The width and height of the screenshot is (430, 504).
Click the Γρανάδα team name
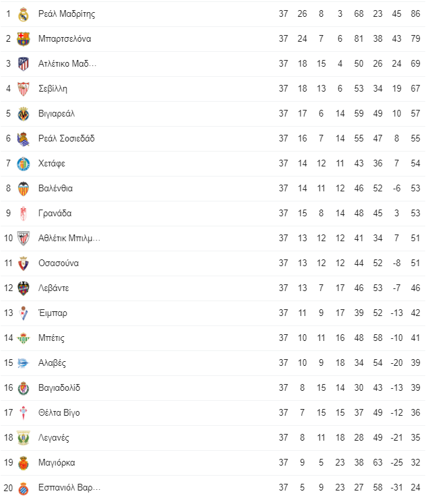pos(55,213)
